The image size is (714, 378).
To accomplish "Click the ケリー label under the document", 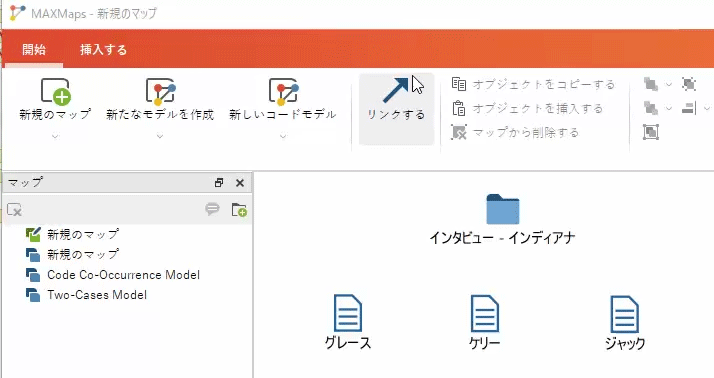I will (x=484, y=342).
